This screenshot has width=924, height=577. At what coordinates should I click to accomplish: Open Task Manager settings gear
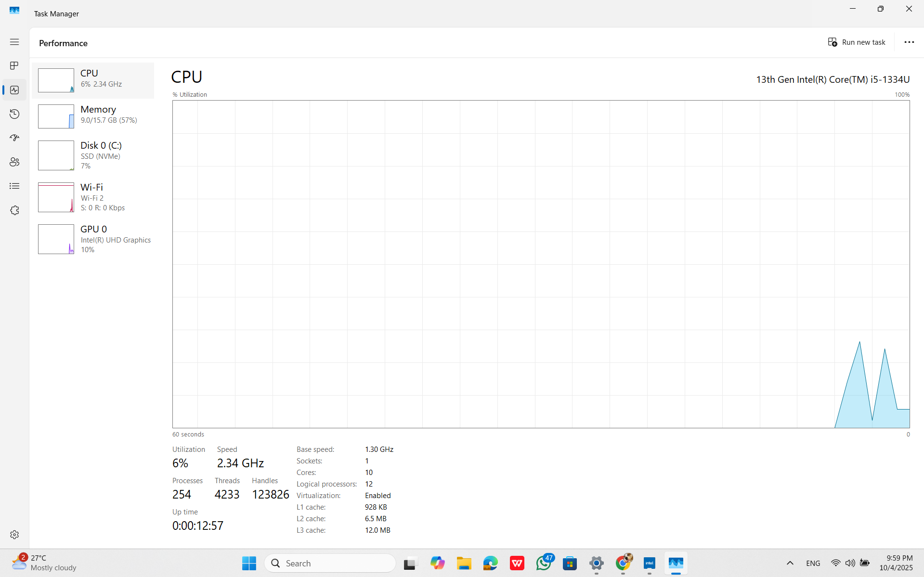[x=14, y=535]
